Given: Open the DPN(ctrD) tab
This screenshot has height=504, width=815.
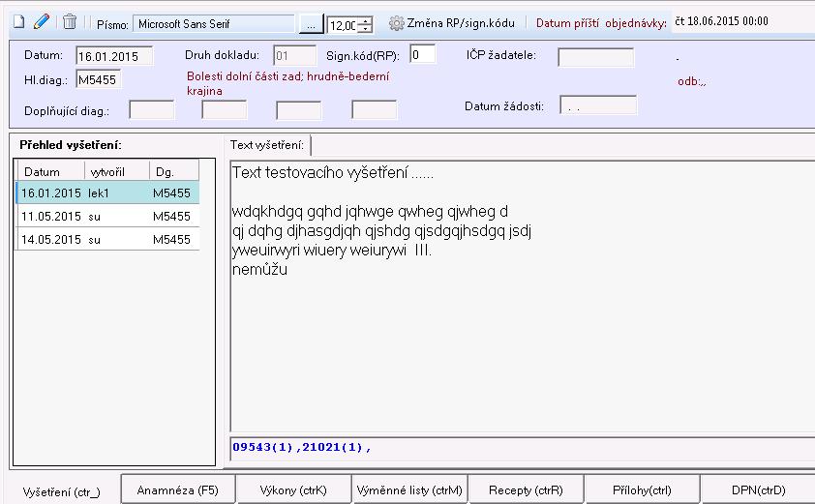Looking at the screenshot, I should click(x=758, y=489).
